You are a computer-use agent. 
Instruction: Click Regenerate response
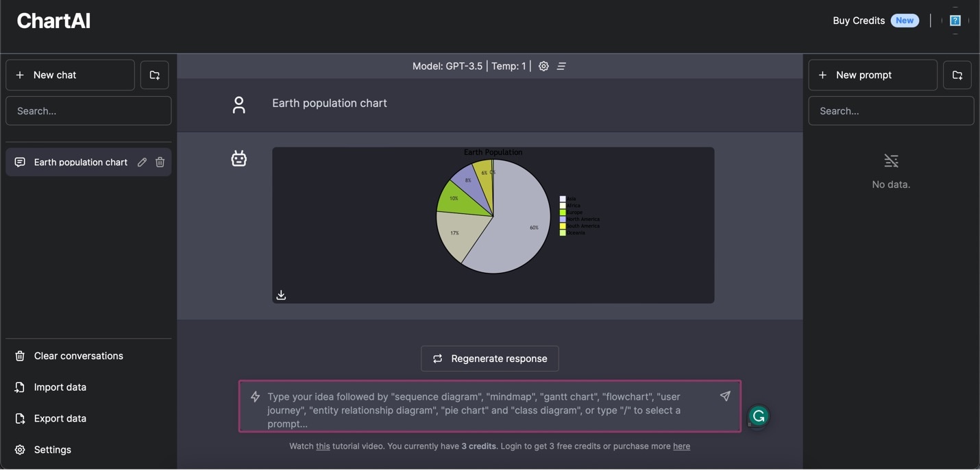489,359
